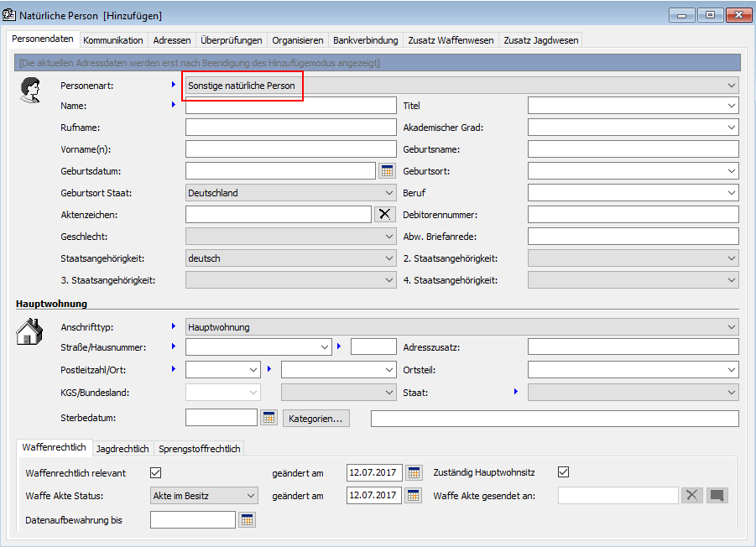Open calendar in Waffe Akte Status row

coord(414,496)
